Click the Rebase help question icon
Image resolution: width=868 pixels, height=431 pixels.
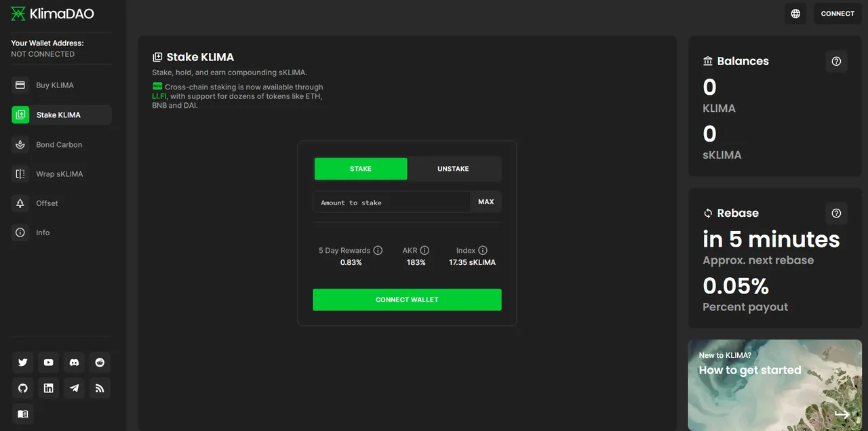click(x=836, y=213)
